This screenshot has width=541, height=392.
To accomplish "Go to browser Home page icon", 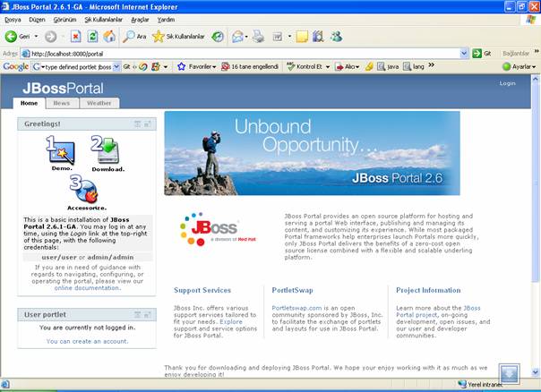I will [x=108, y=37].
